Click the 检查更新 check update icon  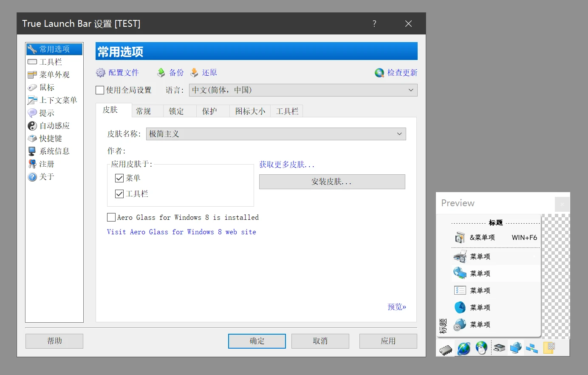[x=379, y=73]
